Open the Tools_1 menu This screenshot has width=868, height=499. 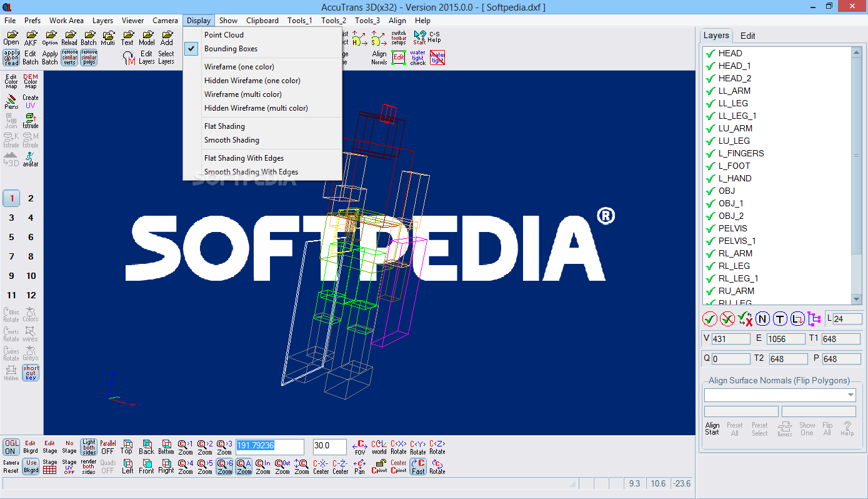click(x=300, y=21)
